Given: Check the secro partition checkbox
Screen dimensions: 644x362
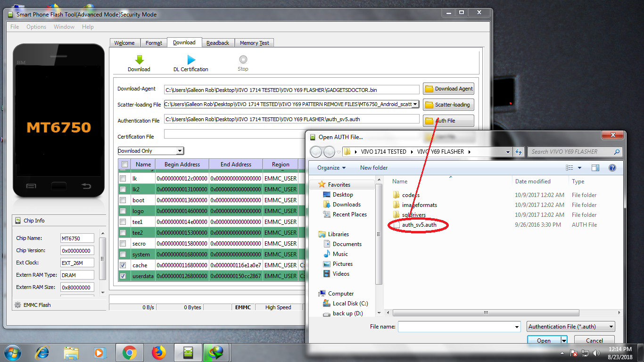Looking at the screenshot, I should (123, 244).
